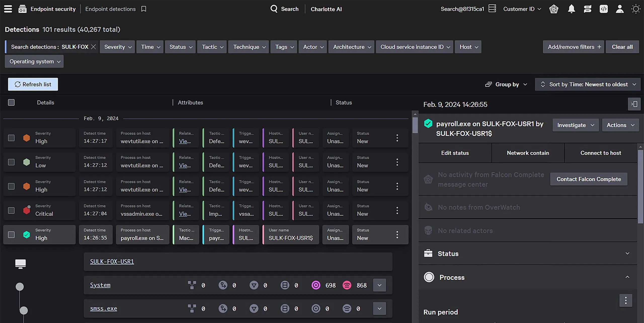Open the SULK-FOX-USR1 host link

(112, 262)
